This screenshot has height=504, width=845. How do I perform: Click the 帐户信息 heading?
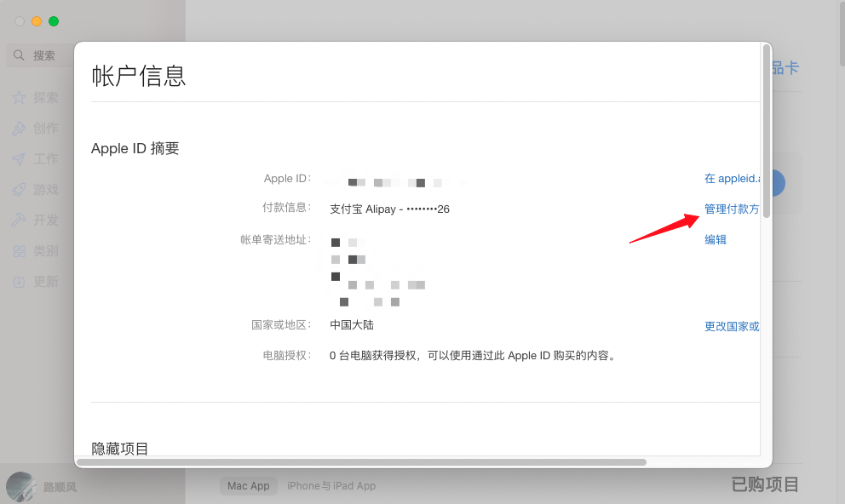point(139,76)
